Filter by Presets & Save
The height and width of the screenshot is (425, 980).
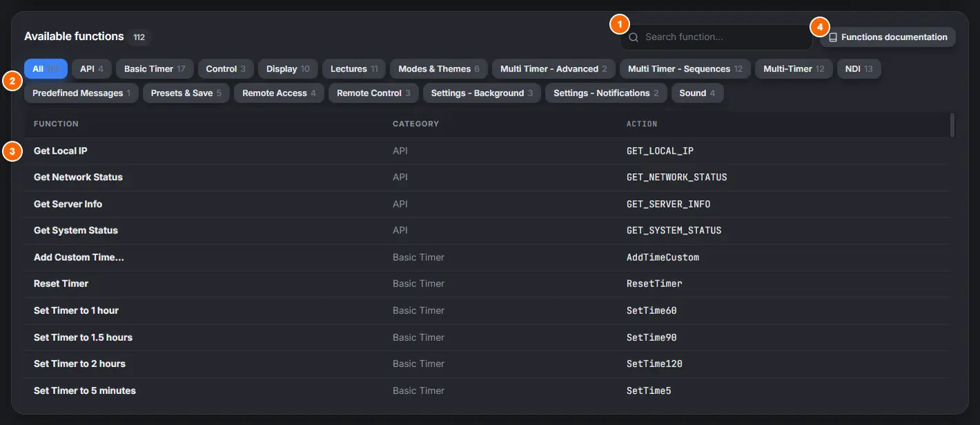pos(186,93)
